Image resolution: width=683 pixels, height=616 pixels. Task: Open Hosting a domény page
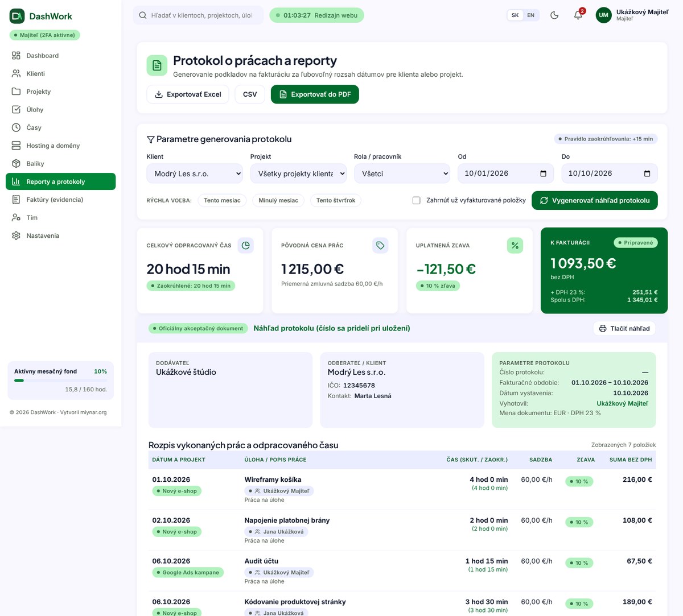pyautogui.click(x=60, y=146)
